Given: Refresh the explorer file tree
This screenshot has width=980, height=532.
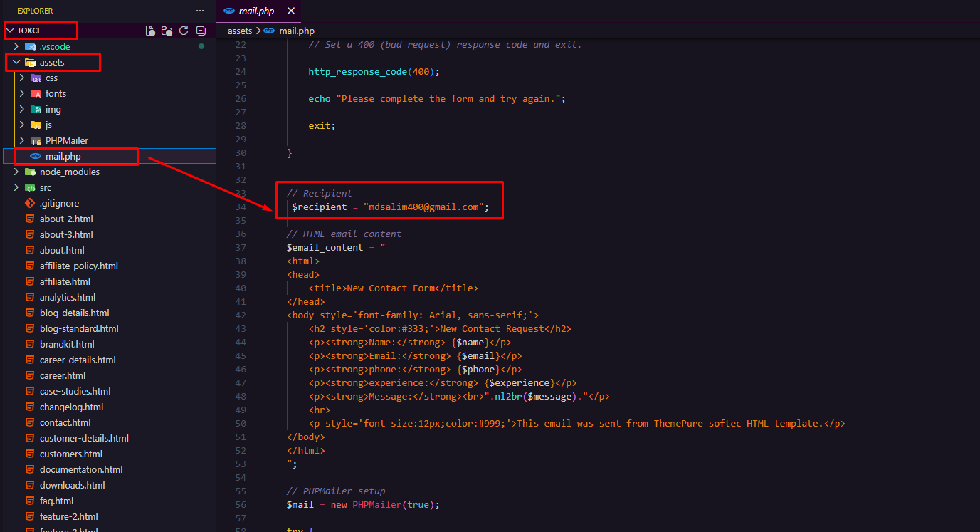Looking at the screenshot, I should [184, 31].
